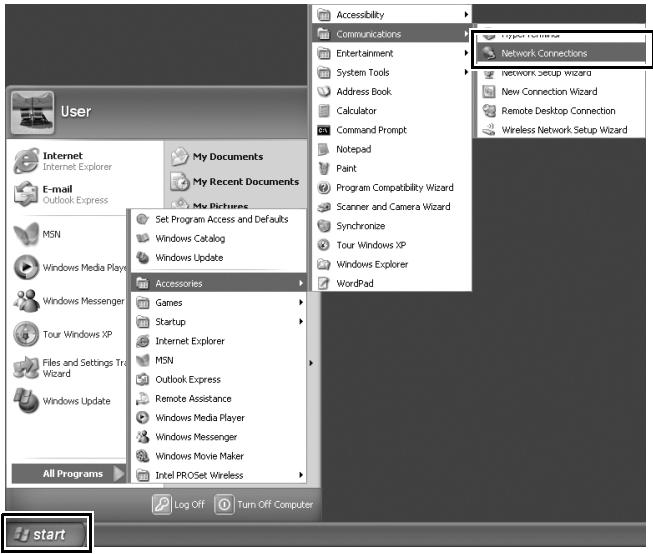Click the Command Prompt icon
This screenshot has height=554, width=653.
pos(324,130)
